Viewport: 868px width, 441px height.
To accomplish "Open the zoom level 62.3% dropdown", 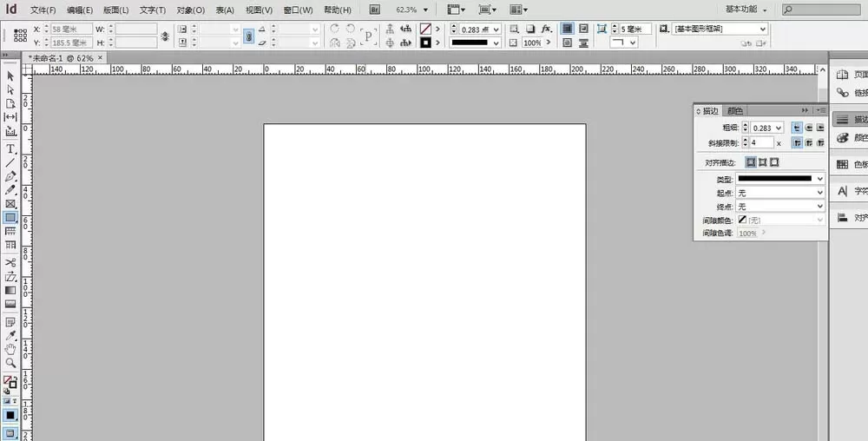I will coord(425,10).
